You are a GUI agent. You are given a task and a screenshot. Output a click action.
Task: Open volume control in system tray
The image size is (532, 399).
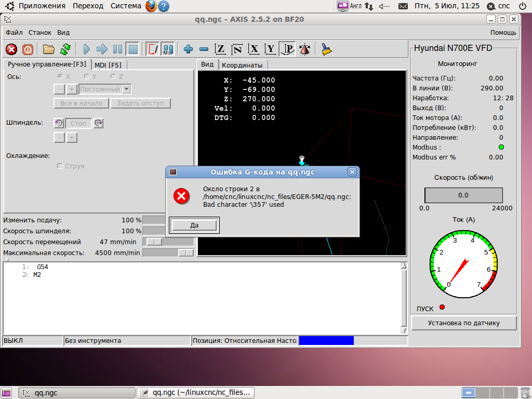(384, 6)
